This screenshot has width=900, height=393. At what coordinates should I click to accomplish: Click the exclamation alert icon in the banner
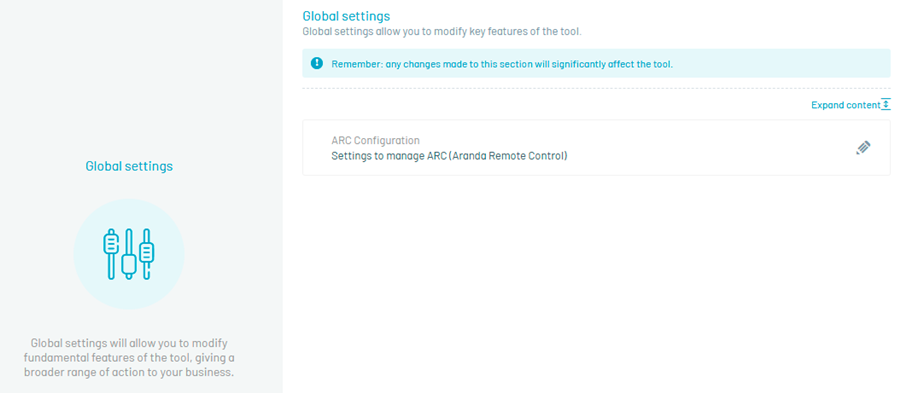pos(317,63)
